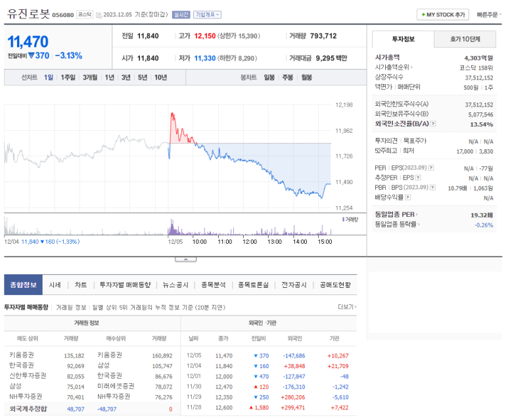This screenshot has height=420, width=508.
Task: Click institution value +21,709
Action: pyautogui.click(x=338, y=366)
